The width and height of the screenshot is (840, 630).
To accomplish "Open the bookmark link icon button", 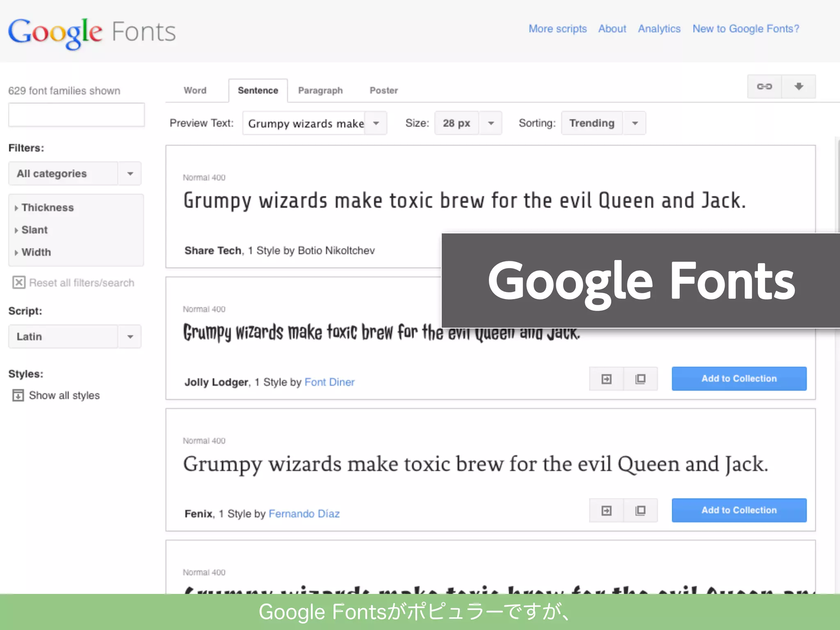I will coord(765,87).
